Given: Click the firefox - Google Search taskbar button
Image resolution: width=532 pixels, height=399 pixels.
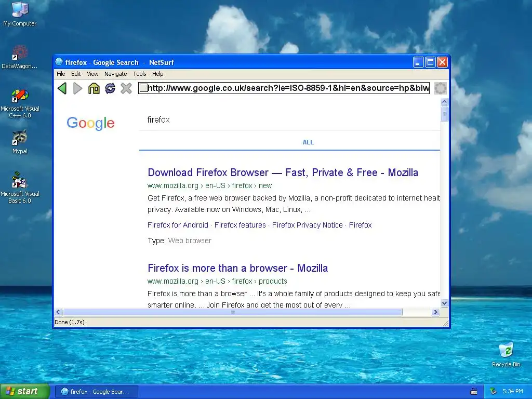Looking at the screenshot, I should pyautogui.click(x=97, y=392).
